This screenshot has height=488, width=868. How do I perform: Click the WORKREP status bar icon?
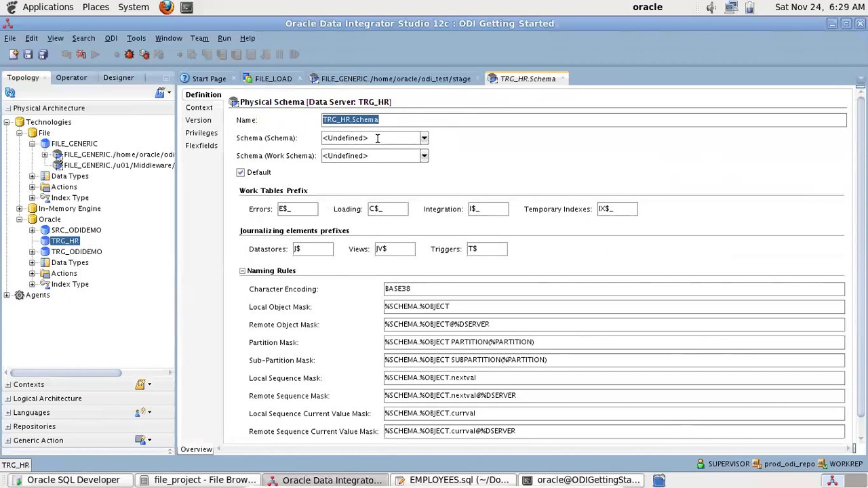pos(822,464)
